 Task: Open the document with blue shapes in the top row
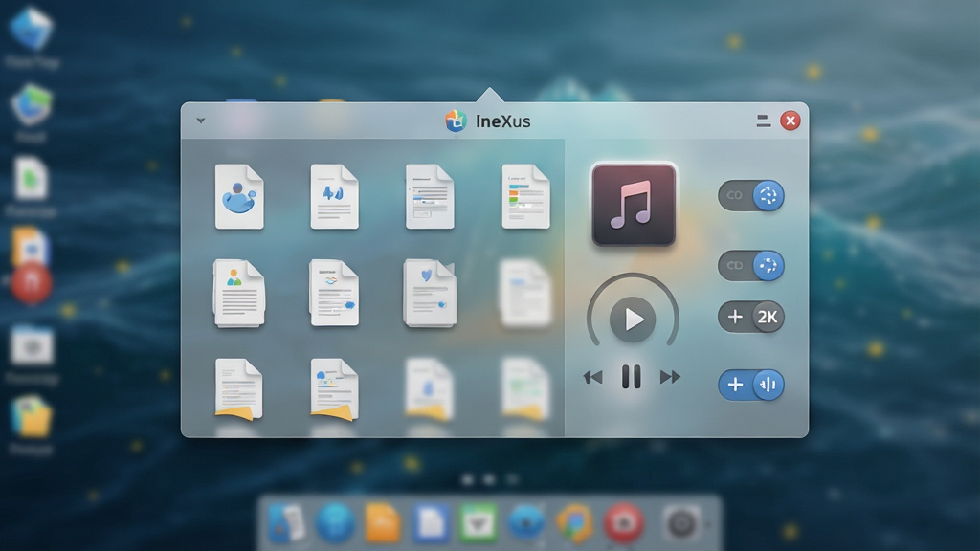(334, 197)
